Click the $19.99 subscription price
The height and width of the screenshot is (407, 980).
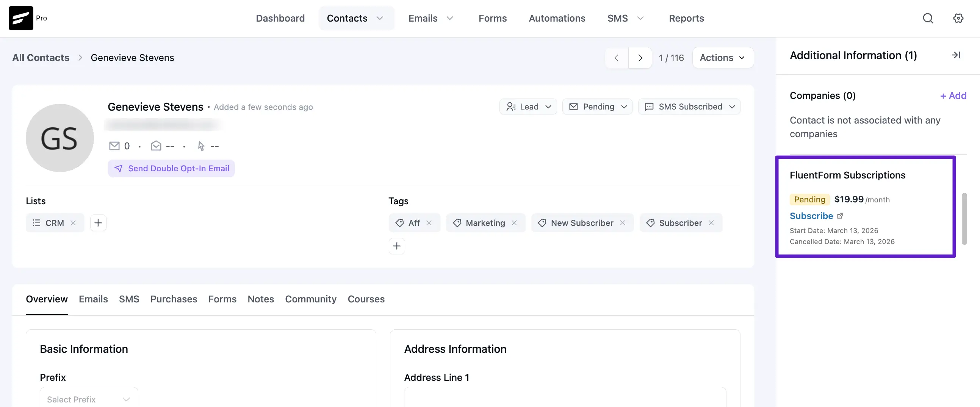[x=849, y=199]
